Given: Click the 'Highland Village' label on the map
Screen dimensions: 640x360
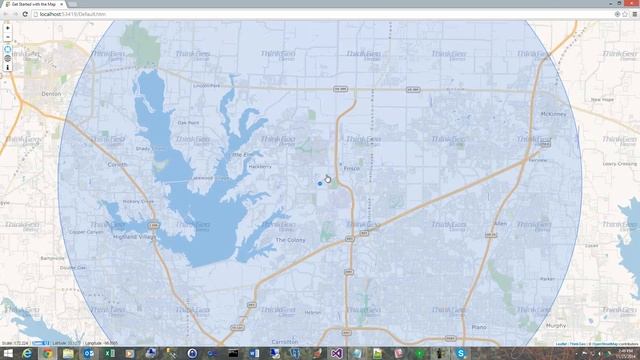Looking at the screenshot, I should coord(134,237).
